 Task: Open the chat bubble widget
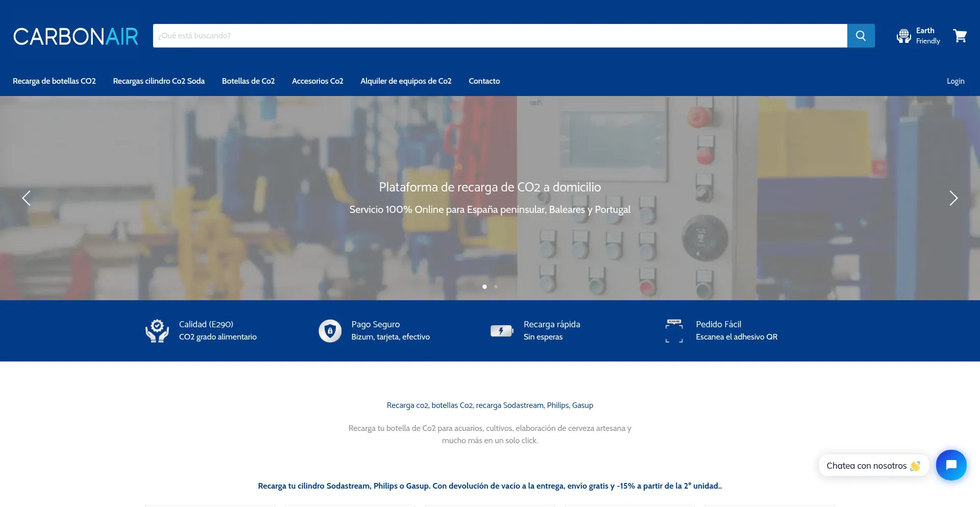click(951, 465)
